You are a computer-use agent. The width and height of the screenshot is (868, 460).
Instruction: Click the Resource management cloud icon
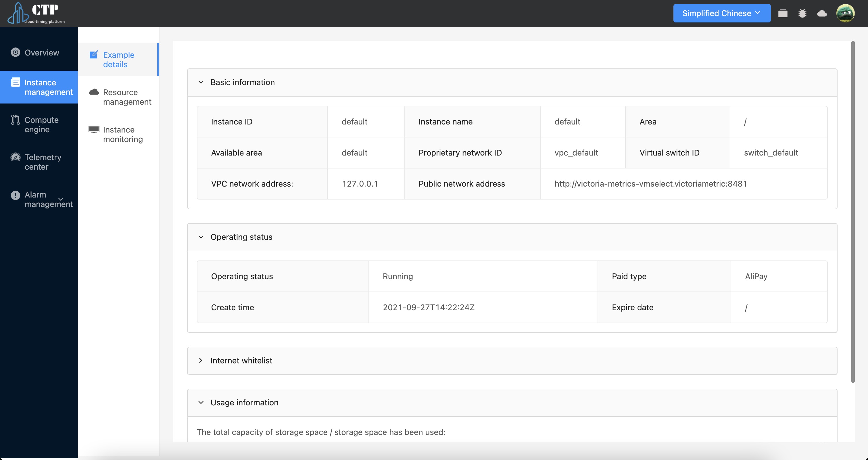94,92
